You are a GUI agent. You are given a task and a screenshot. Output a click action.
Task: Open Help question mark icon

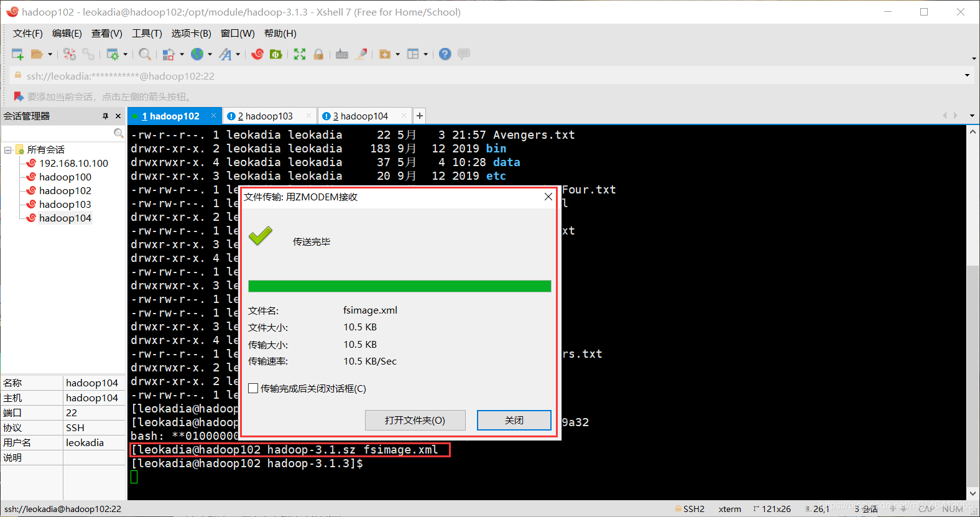point(445,54)
